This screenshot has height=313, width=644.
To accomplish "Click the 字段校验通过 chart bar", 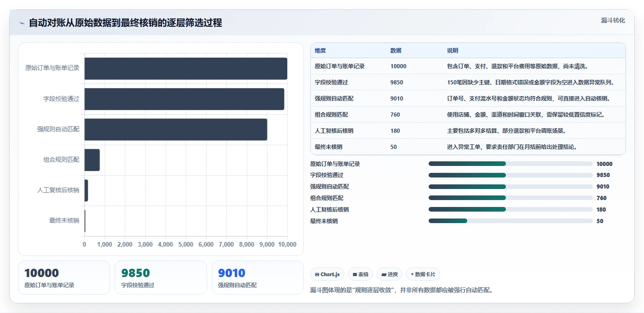I will click(184, 99).
